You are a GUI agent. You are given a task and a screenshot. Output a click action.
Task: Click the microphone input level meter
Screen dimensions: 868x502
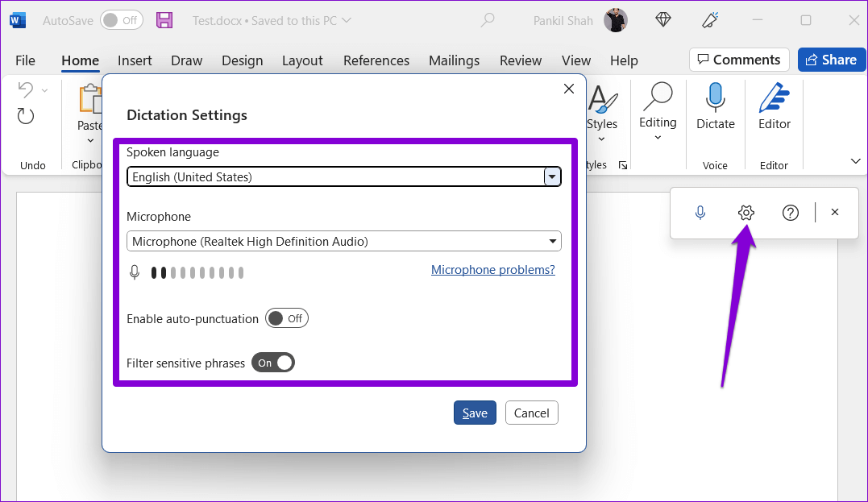point(197,273)
